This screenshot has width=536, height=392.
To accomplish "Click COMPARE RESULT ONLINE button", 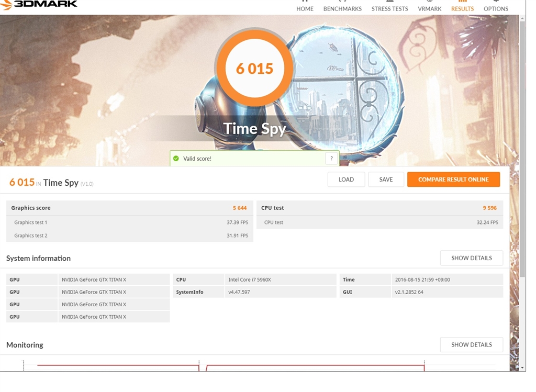I will 453,180.
